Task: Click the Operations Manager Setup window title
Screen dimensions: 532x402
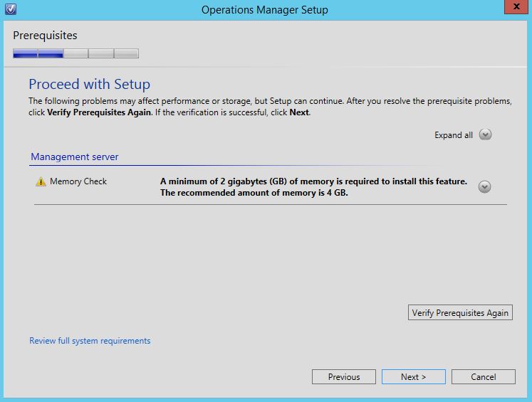Action: [265, 10]
